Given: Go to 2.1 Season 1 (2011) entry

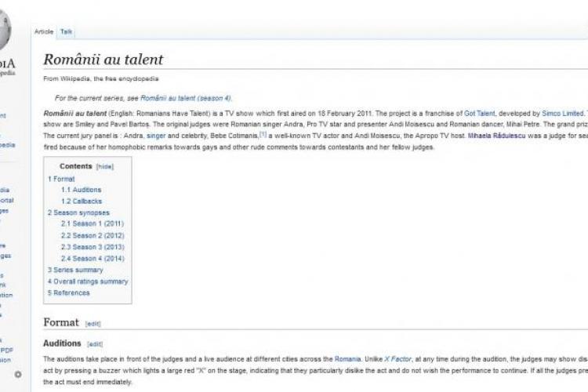Looking at the screenshot, I should point(93,224).
